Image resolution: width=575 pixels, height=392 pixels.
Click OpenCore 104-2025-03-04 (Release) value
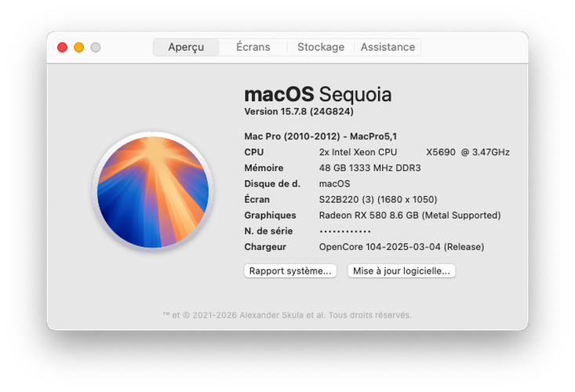click(402, 247)
